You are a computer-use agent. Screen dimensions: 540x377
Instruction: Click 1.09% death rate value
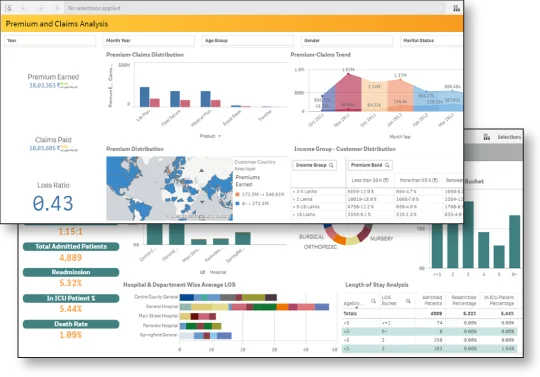[x=71, y=335]
